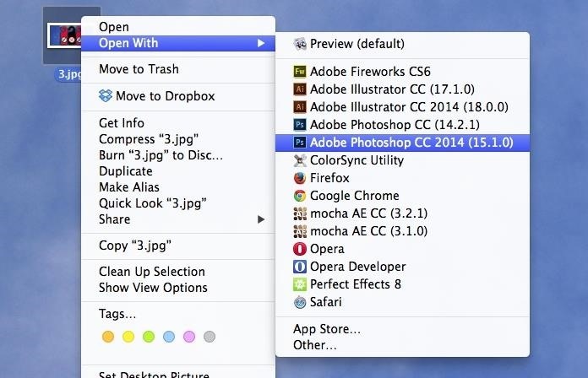Click the Firefox icon in Open With list

point(300,178)
